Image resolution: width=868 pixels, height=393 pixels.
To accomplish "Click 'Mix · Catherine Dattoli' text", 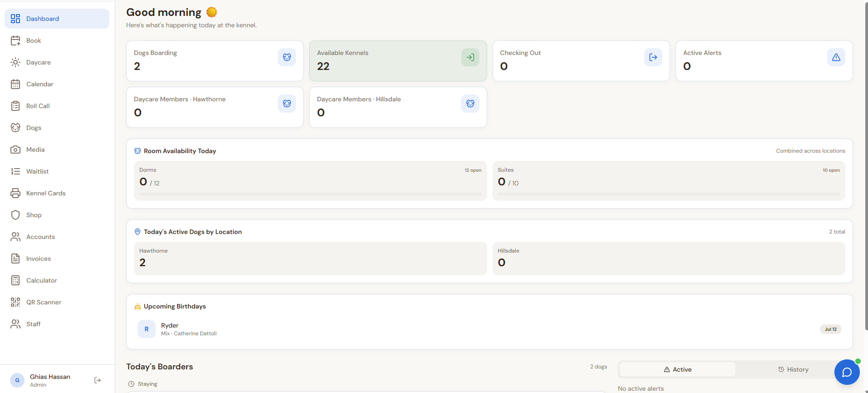I will pyautogui.click(x=189, y=333).
